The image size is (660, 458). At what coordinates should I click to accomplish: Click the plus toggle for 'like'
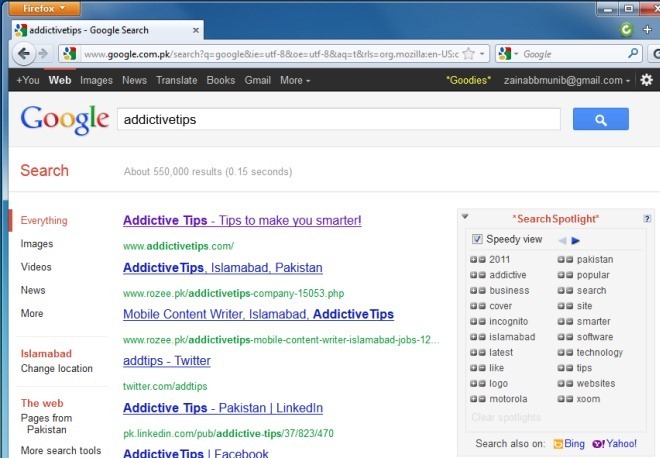coord(474,368)
